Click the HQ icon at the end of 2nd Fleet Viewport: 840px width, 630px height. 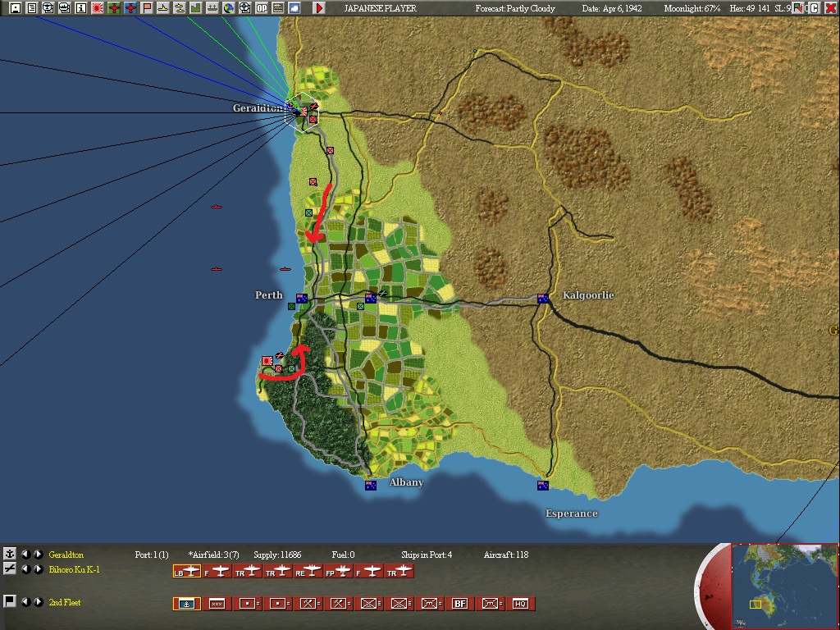pyautogui.click(x=520, y=603)
